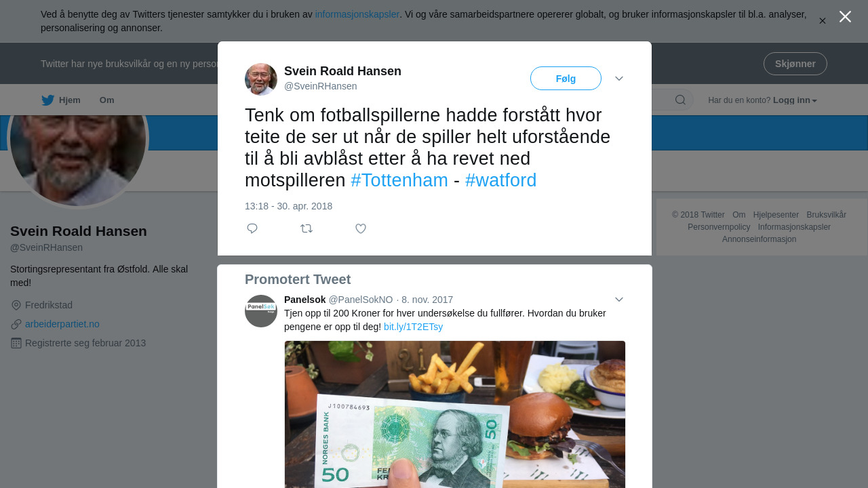Expand the tweet options chevron next to Følg
Image resolution: width=868 pixels, height=488 pixels.
tap(619, 79)
